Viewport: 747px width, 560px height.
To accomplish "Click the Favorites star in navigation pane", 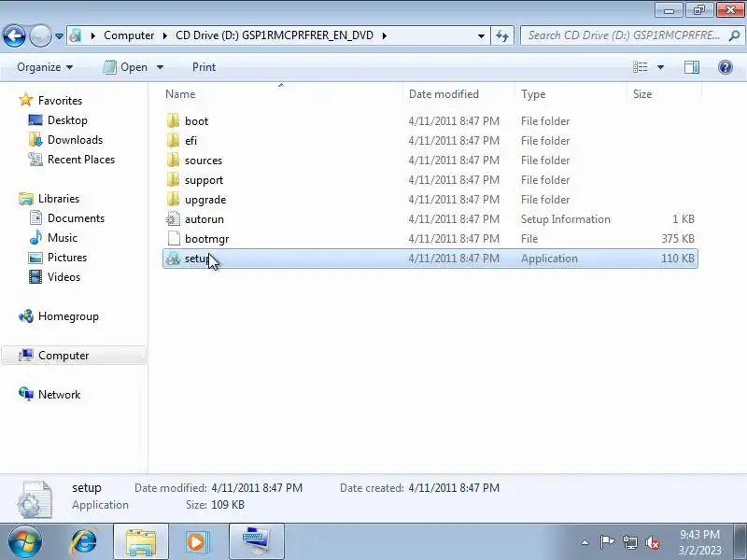I will (x=26, y=100).
